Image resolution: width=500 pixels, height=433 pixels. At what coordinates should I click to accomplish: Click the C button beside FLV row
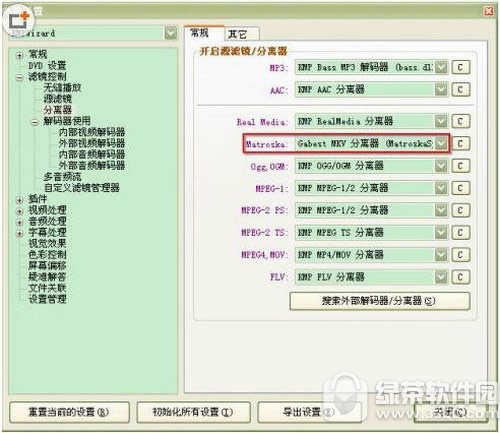tap(461, 277)
